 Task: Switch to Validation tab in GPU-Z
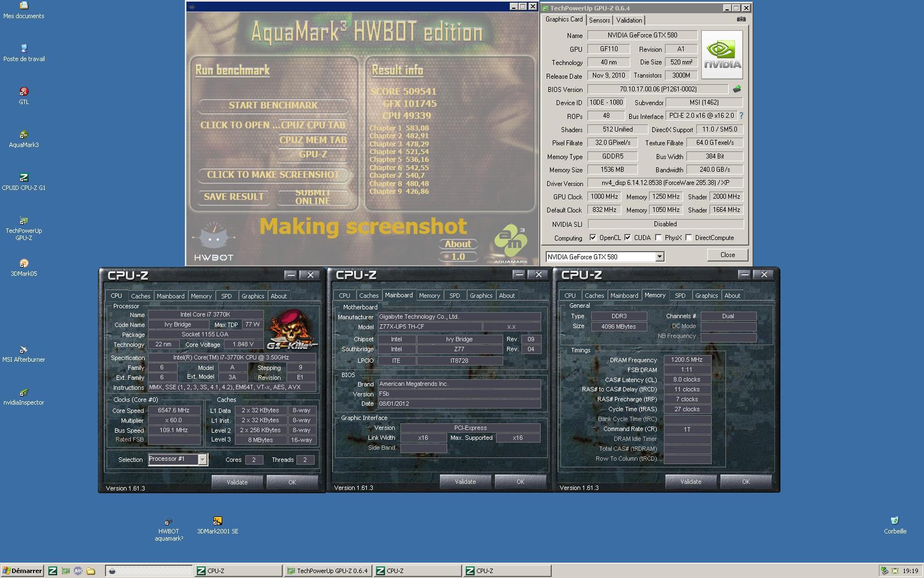click(x=629, y=20)
